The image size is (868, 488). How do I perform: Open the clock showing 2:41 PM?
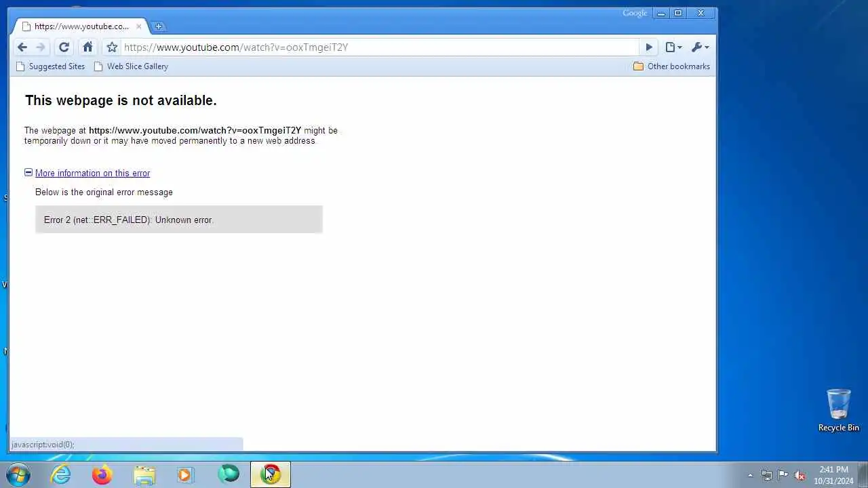(x=833, y=475)
